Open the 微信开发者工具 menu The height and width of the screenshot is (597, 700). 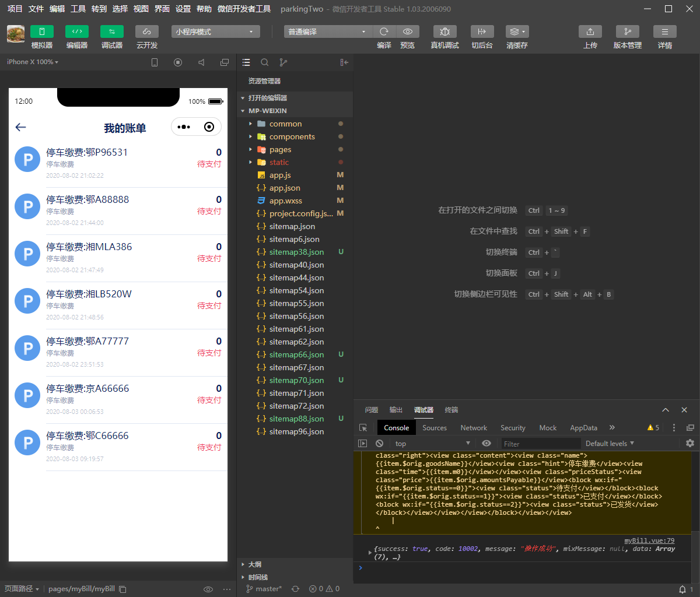[244, 9]
